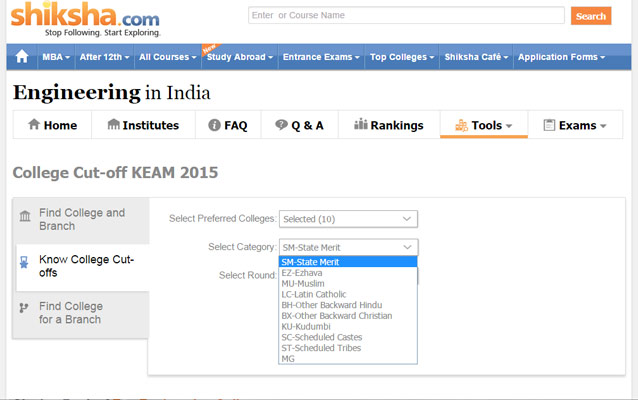This screenshot has height=400, width=638.
Task: Open the Study Abroad menu
Action: click(x=240, y=57)
